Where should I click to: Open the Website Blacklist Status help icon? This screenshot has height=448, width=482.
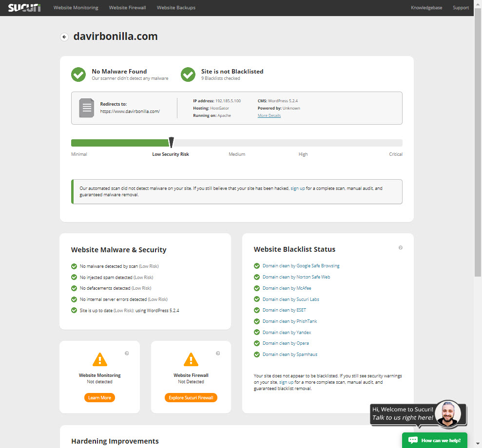[401, 247]
